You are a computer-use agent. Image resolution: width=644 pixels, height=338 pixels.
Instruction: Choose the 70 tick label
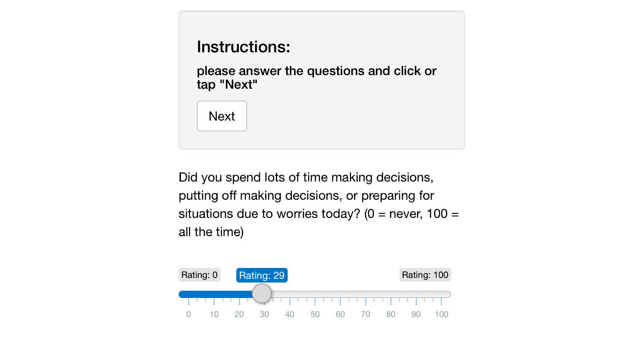point(365,314)
